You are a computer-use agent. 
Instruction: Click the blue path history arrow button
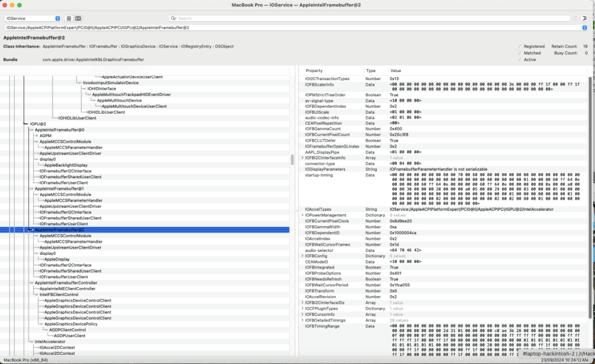tap(584, 27)
